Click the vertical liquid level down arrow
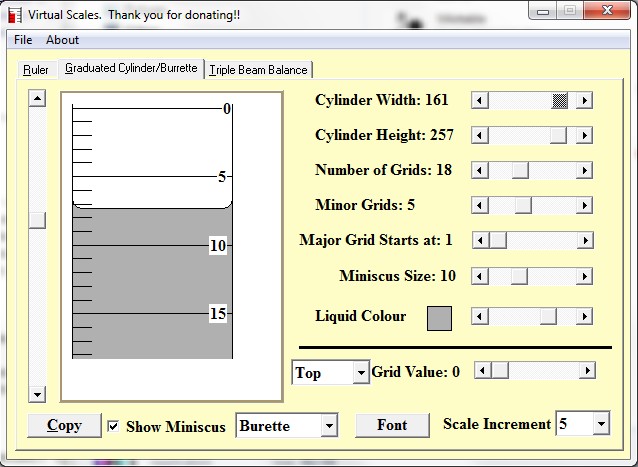Viewport: 638px width, 467px height. point(37,394)
